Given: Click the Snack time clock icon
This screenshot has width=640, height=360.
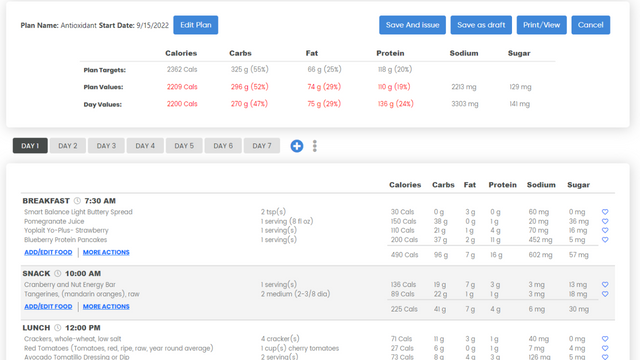Looking at the screenshot, I should pos(58,273).
